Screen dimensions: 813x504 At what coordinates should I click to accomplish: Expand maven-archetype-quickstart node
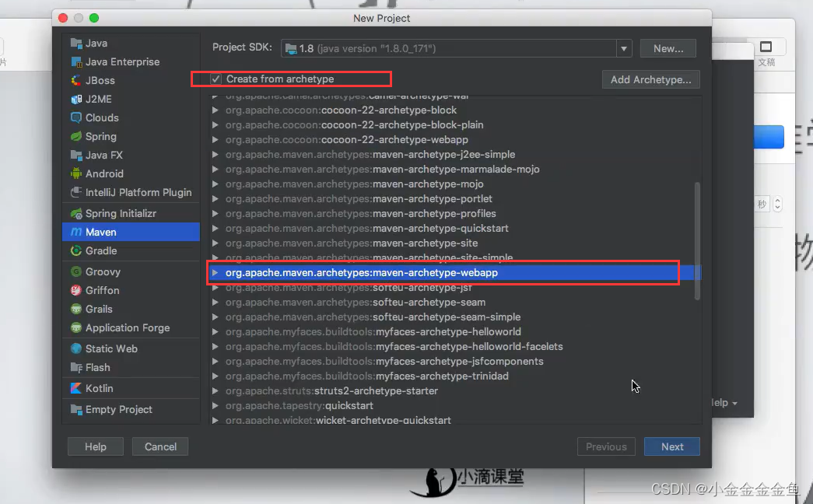(216, 228)
